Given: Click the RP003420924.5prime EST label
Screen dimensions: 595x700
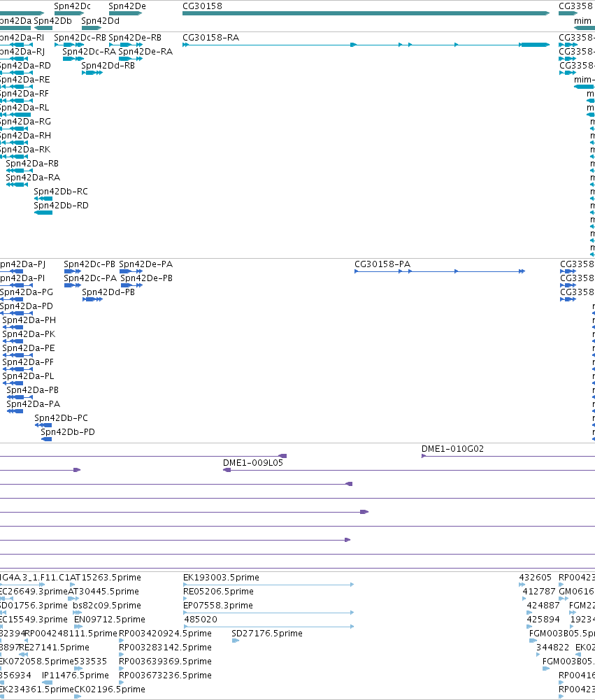Looking at the screenshot, I should pos(165,634).
